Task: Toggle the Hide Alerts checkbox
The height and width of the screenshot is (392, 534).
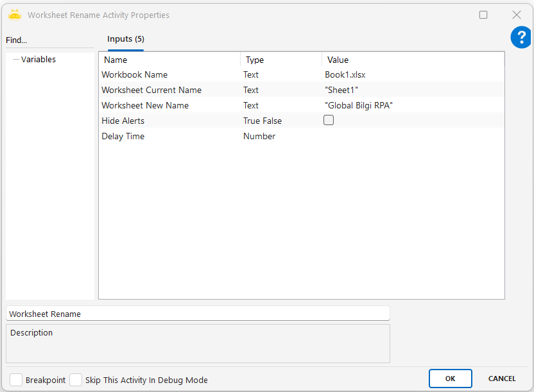Action: (329, 120)
